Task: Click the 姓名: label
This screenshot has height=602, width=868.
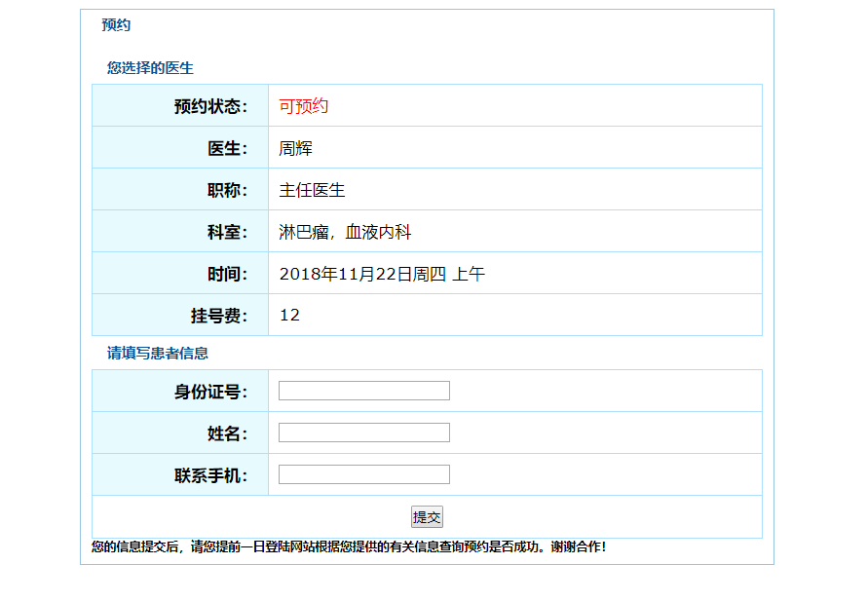Action: point(228,433)
